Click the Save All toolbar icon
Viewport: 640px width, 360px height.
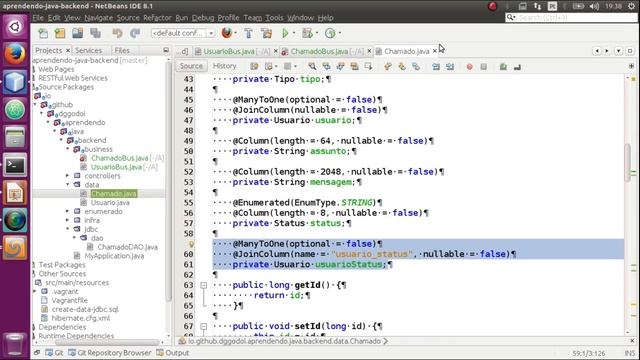click(96, 33)
